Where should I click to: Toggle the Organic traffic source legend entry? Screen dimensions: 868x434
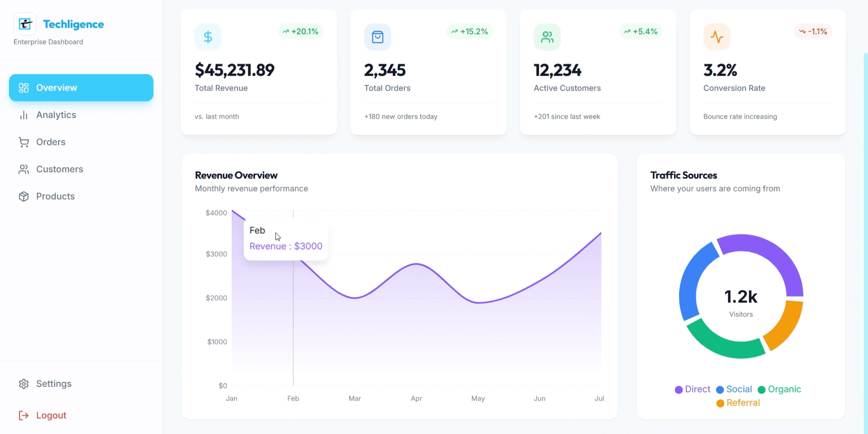(778, 389)
